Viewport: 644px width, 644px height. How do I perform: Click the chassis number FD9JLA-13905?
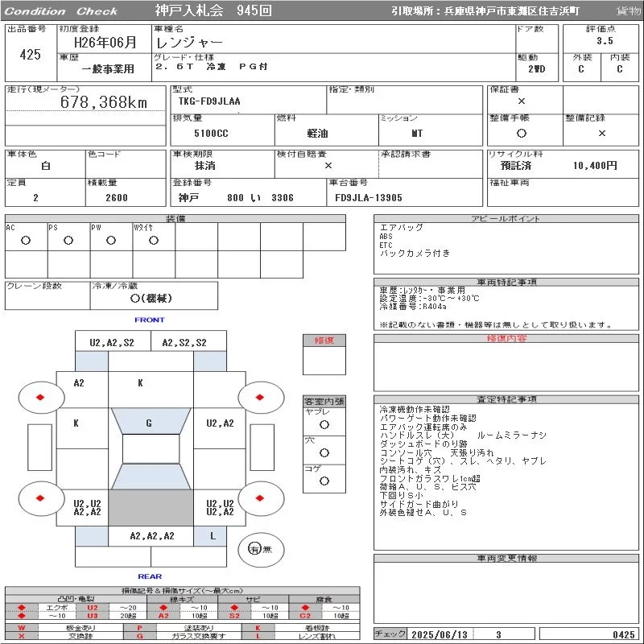coord(369,197)
